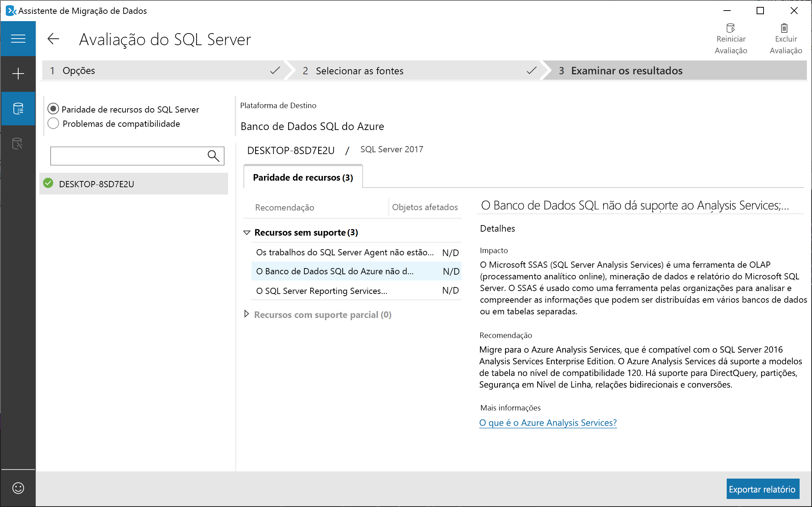Select Paridade de recursos do SQL Server radio
Screen dimensions: 812x507
(x=53, y=109)
